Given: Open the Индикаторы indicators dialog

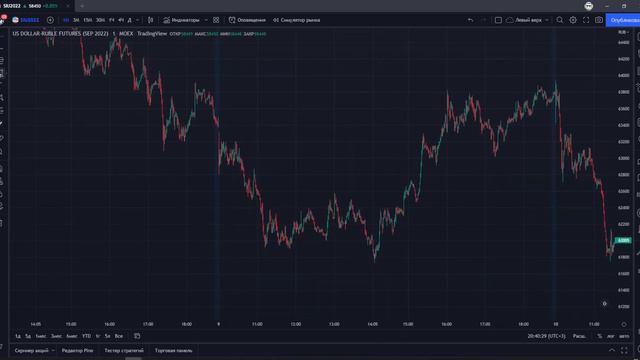Looking at the screenshot, I should [181, 20].
